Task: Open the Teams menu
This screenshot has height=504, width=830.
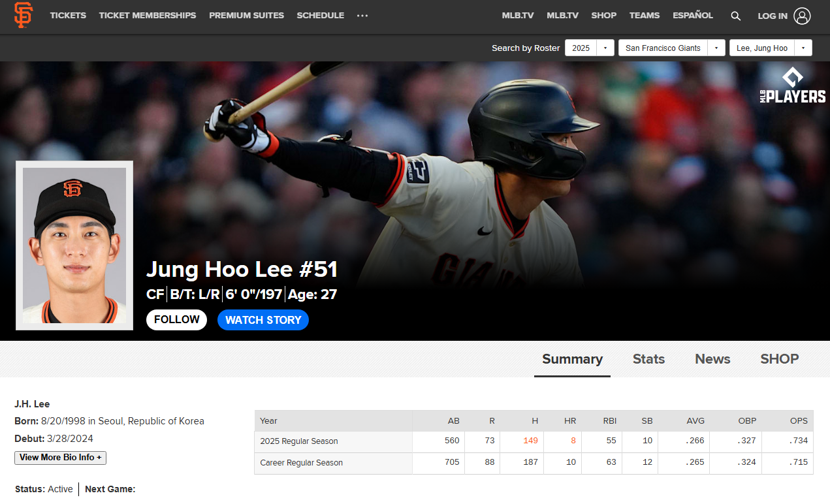Action: pyautogui.click(x=645, y=16)
